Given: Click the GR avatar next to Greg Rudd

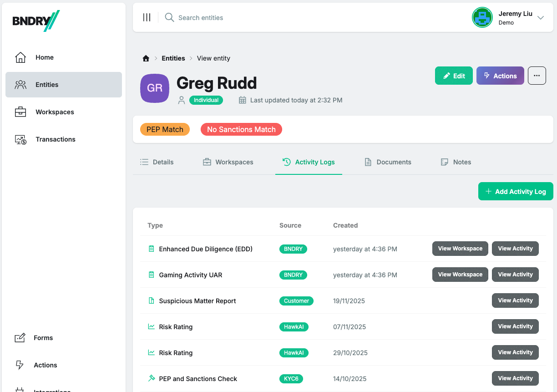Looking at the screenshot, I should (154, 88).
